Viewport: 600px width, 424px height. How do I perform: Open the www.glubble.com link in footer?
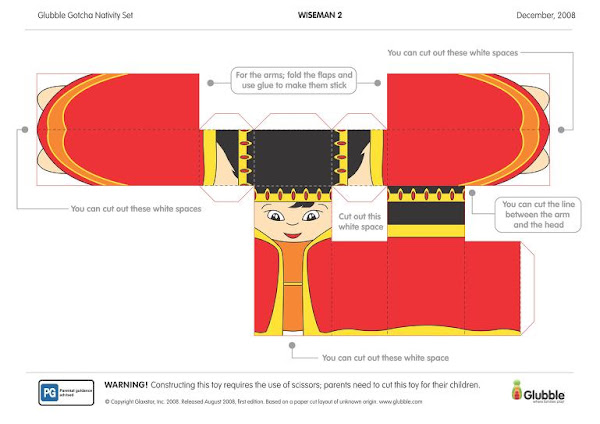[x=401, y=402]
